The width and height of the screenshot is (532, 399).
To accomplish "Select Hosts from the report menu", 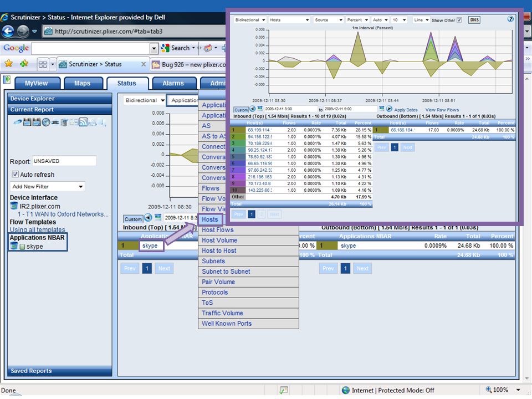I will coord(210,219).
